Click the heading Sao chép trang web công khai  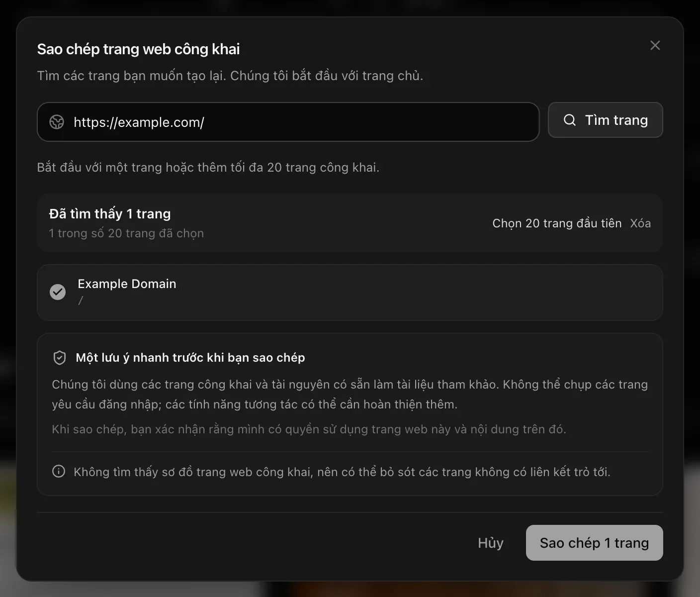click(138, 49)
